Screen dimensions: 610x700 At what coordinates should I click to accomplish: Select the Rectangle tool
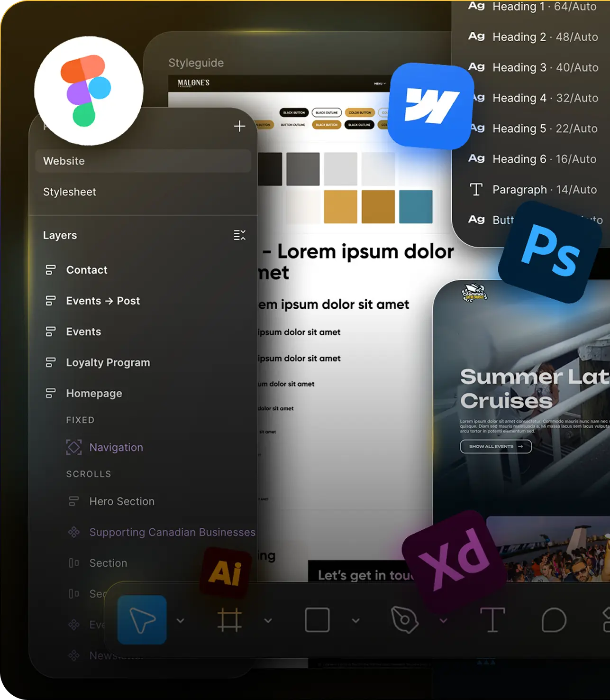pos(317,620)
